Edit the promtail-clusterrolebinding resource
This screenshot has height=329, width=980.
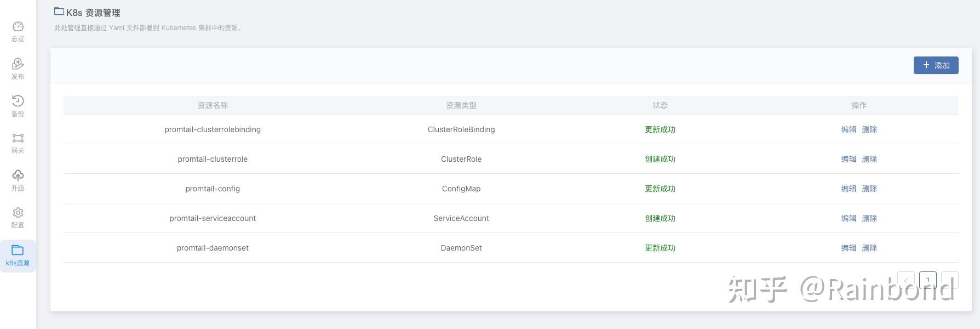coord(849,129)
